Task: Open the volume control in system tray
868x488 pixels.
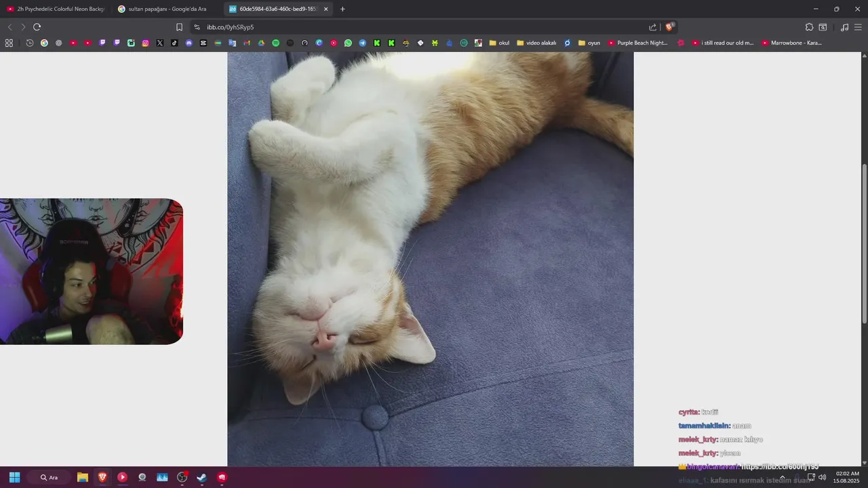Action: (822, 477)
